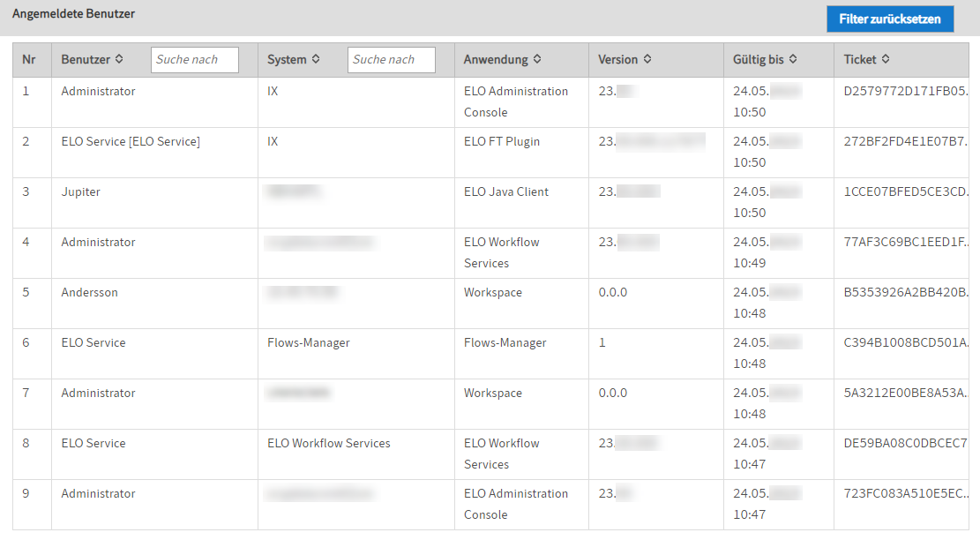Select the Jupiter user cell
Viewport: 980px width, 540px height.
click(80, 191)
